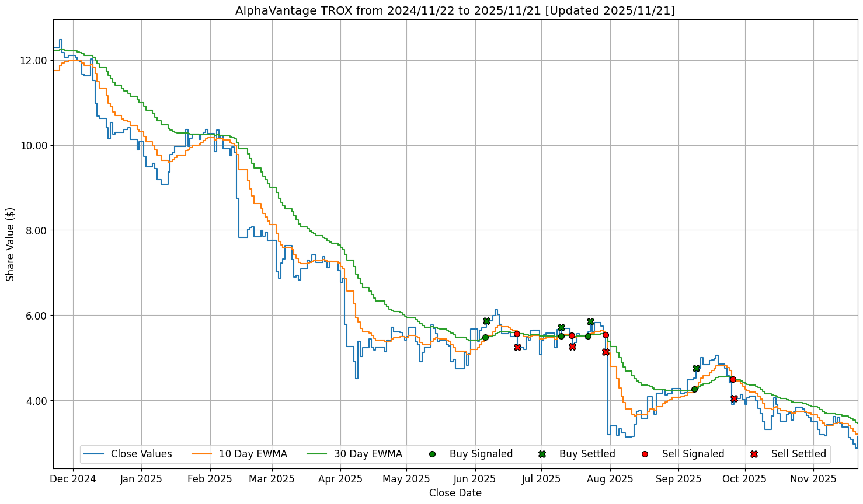Click the Sell Signaled red dot in legend

click(645, 454)
